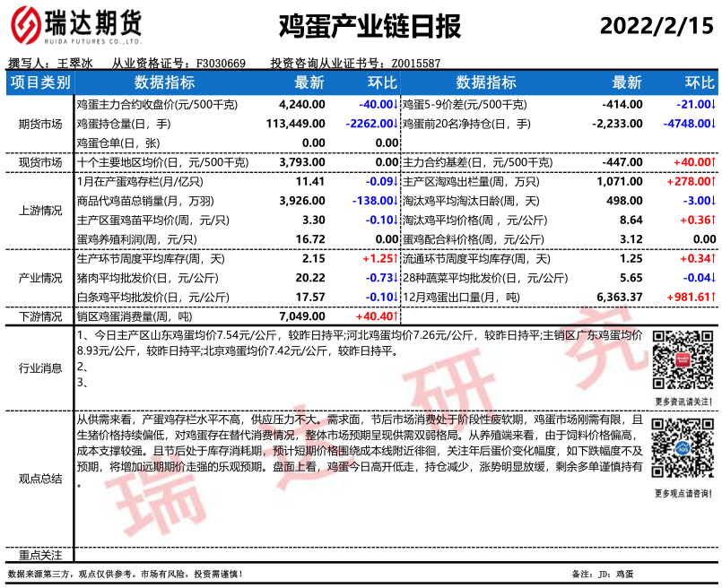Click the down arrow beside -4748.00
This screenshot has height=588, width=722.
pos(713,124)
